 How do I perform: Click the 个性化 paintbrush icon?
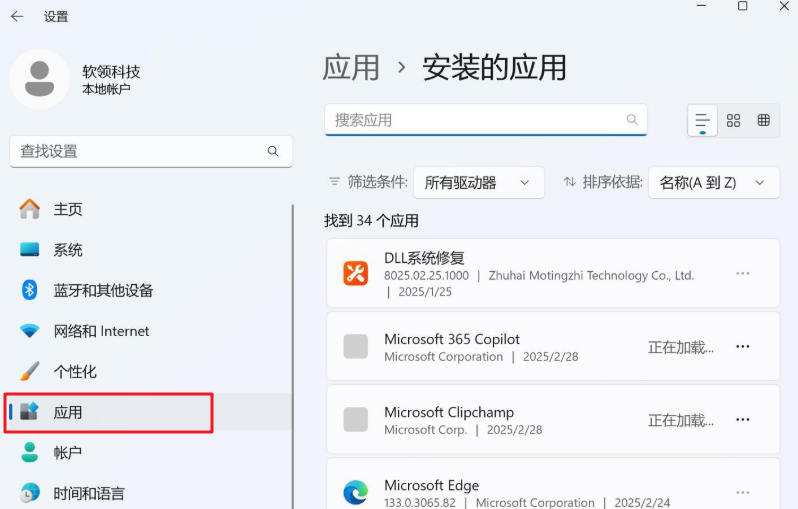point(30,372)
